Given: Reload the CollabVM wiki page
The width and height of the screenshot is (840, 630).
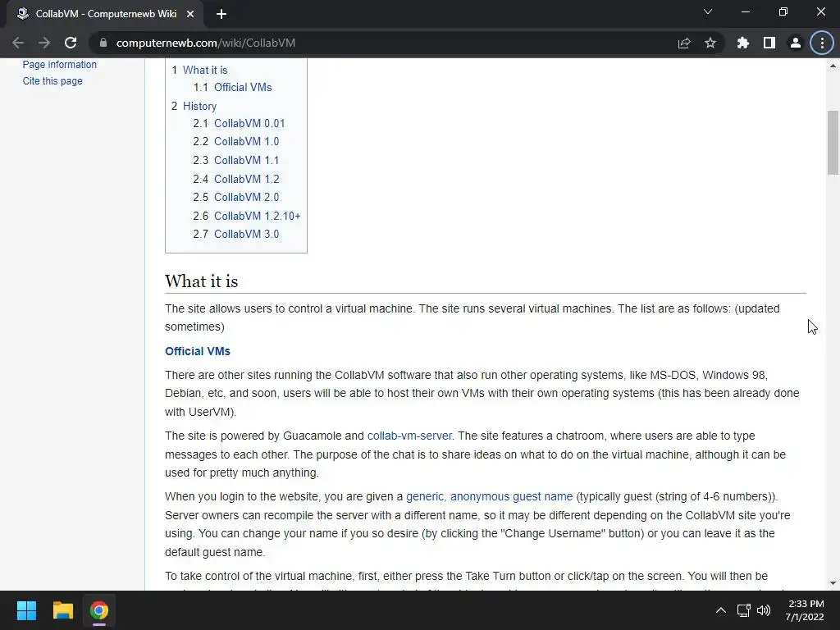Looking at the screenshot, I should (x=71, y=43).
